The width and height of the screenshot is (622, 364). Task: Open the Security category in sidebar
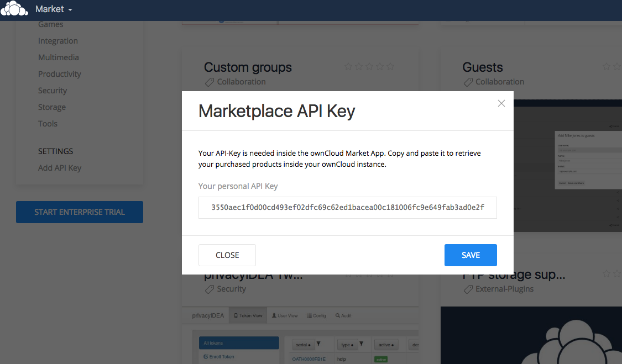[x=53, y=91]
